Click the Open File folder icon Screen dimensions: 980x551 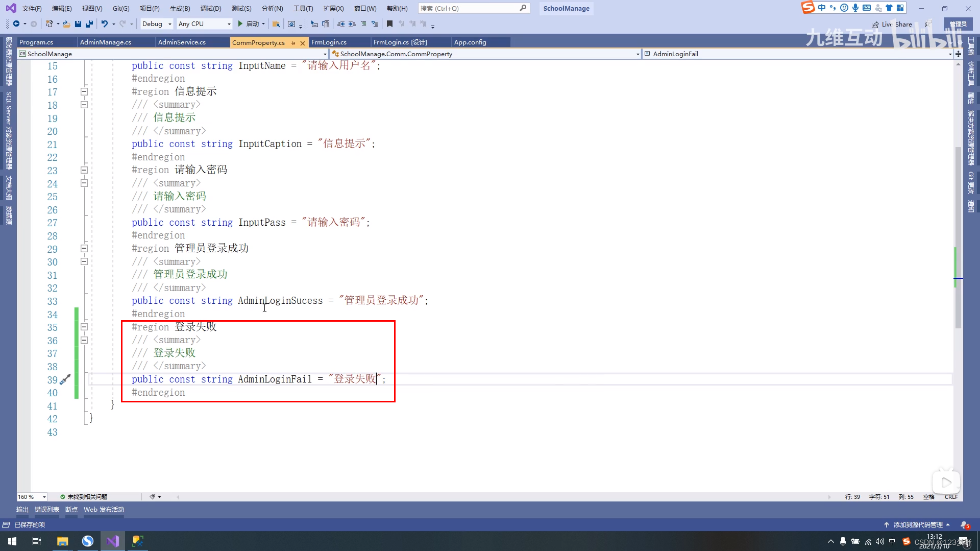coord(66,24)
